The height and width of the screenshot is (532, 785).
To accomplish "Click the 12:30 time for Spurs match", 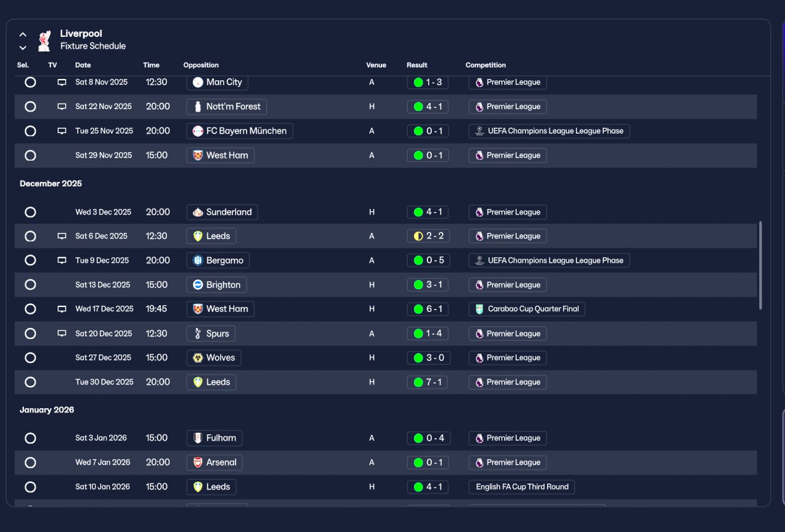I will [x=156, y=333].
